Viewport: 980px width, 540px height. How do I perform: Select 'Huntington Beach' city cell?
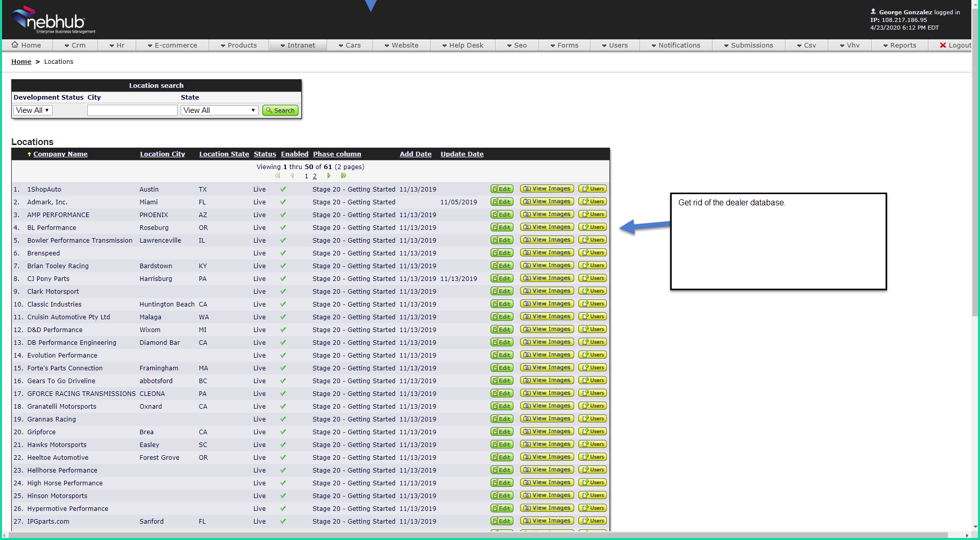coord(167,304)
